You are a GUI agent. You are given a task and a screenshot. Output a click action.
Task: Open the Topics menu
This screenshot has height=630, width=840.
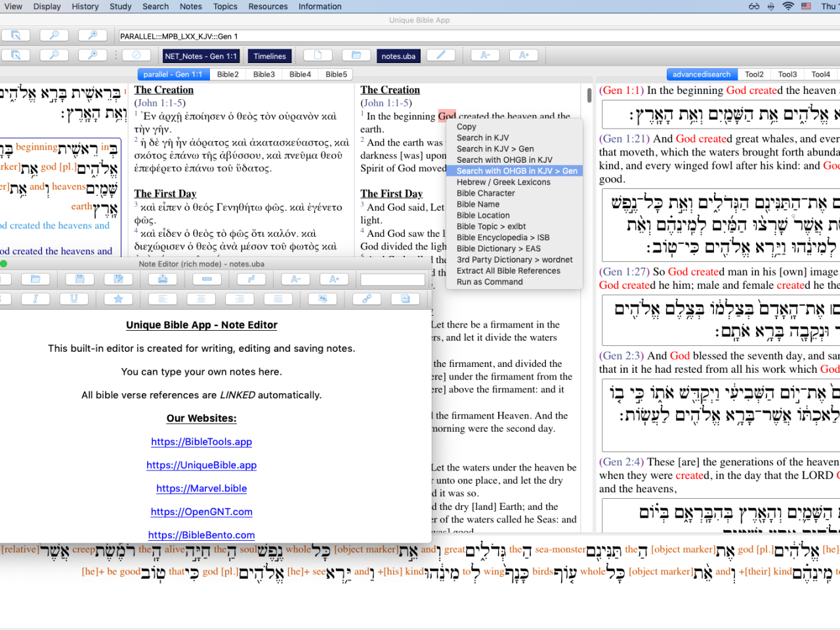tap(225, 7)
